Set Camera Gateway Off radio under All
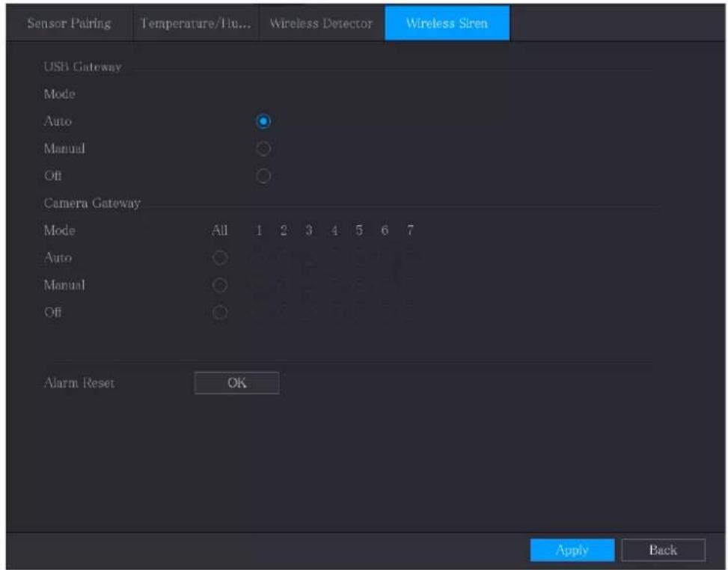 click(220, 313)
